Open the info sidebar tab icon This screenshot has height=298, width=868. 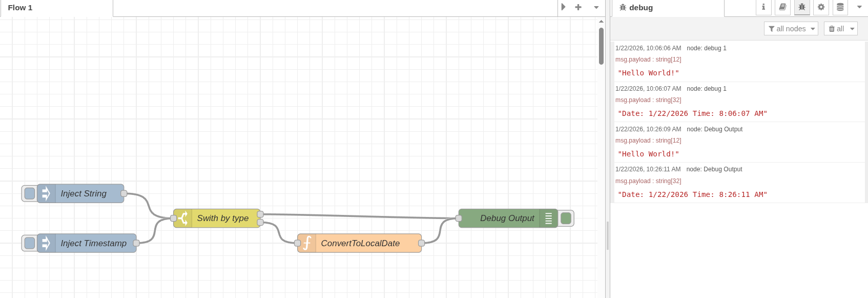click(x=763, y=7)
